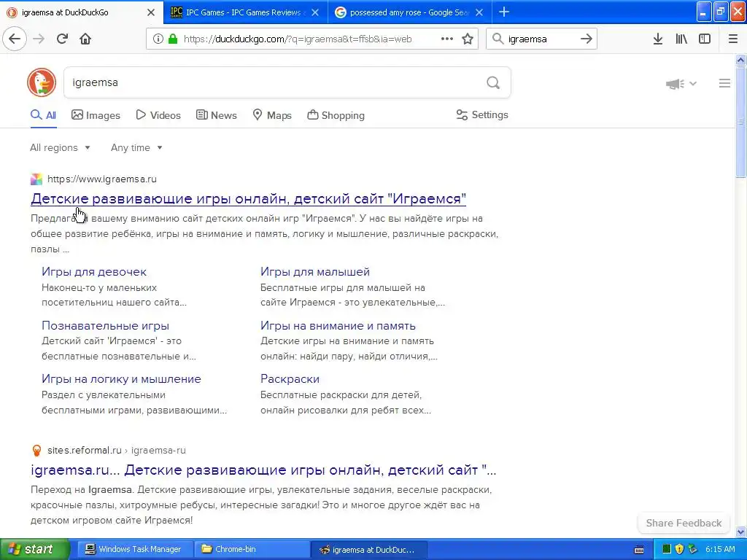
Task: Switch to Images results
Action: [96, 115]
